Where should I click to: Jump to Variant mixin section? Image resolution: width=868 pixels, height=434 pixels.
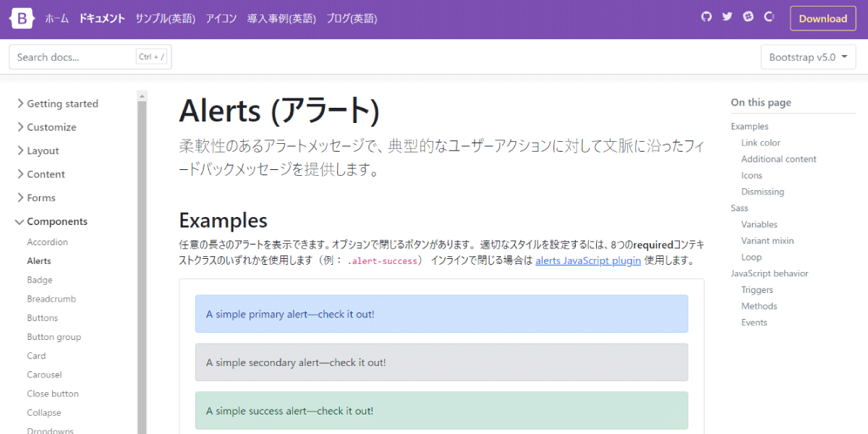coord(767,241)
